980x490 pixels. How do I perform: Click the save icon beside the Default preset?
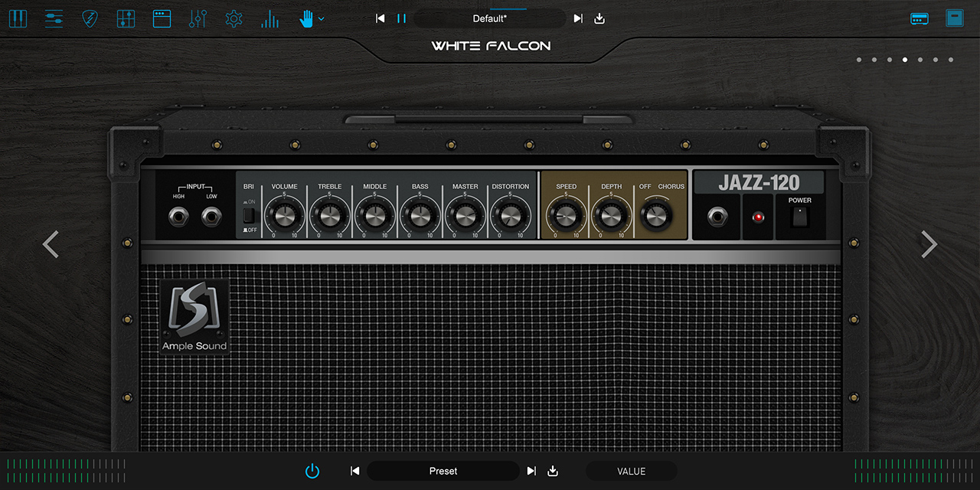pyautogui.click(x=599, y=18)
